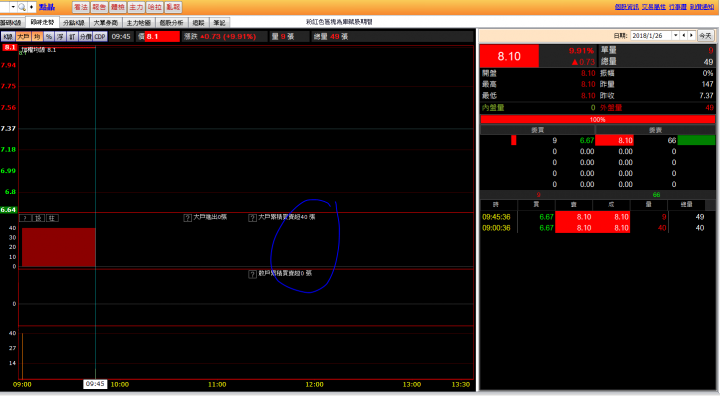Screen dimensions: 720x396
Task: Go to next date with right arrow
Action: 691,35
